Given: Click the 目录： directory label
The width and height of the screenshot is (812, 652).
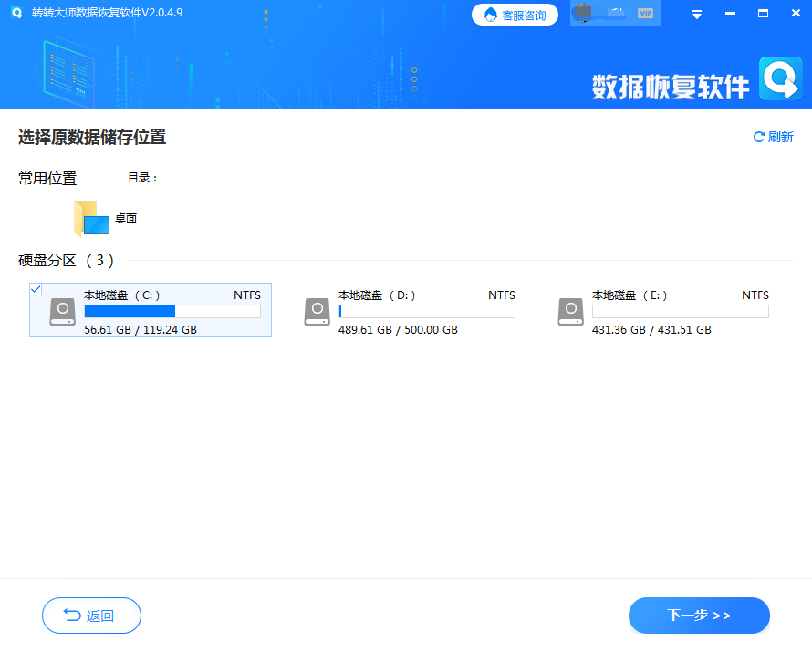Looking at the screenshot, I should pos(142,178).
